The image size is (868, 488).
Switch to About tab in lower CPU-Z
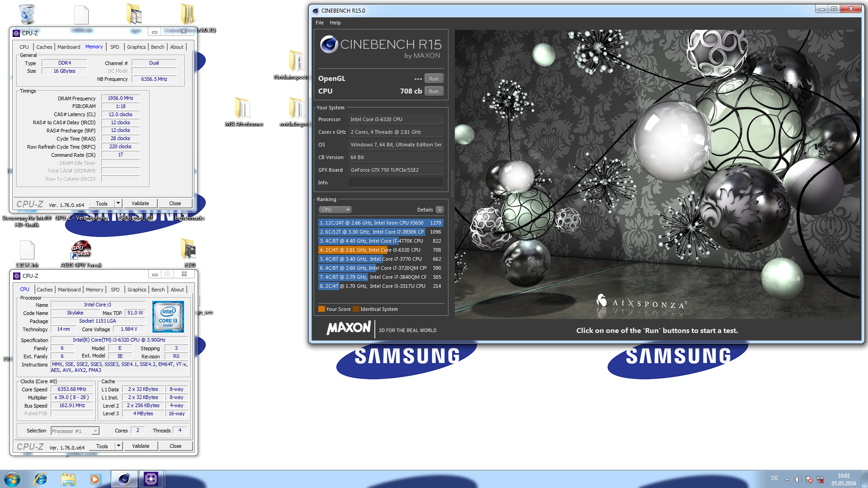177,290
